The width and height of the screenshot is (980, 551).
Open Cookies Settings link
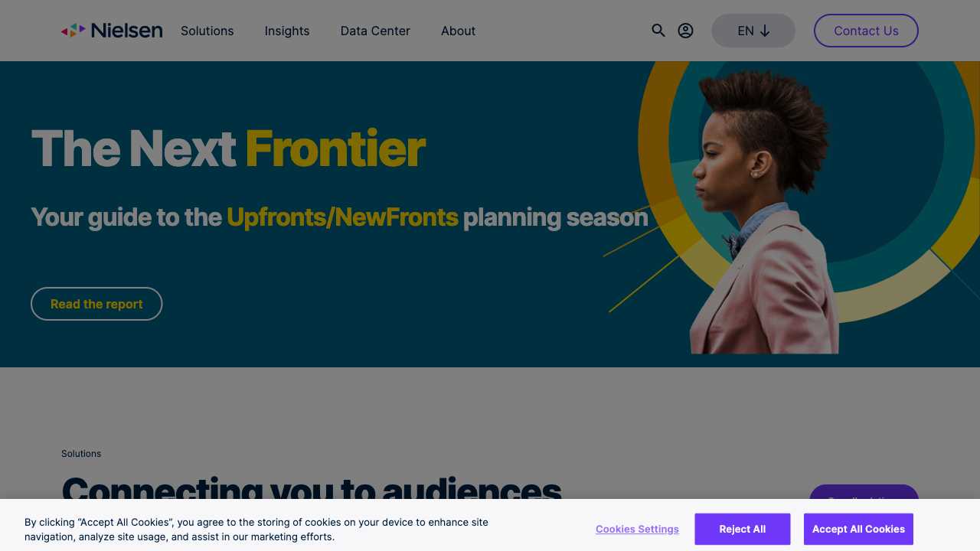(637, 529)
